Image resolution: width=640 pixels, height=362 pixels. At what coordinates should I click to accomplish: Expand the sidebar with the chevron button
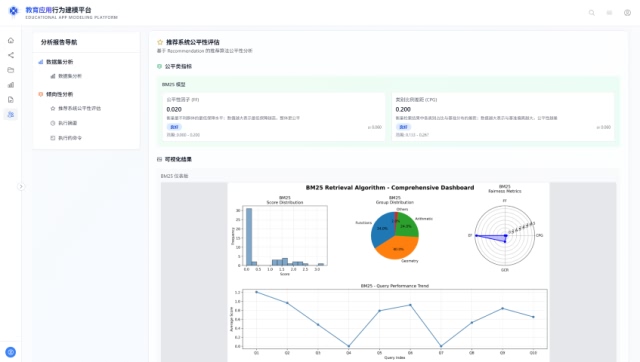[21, 187]
